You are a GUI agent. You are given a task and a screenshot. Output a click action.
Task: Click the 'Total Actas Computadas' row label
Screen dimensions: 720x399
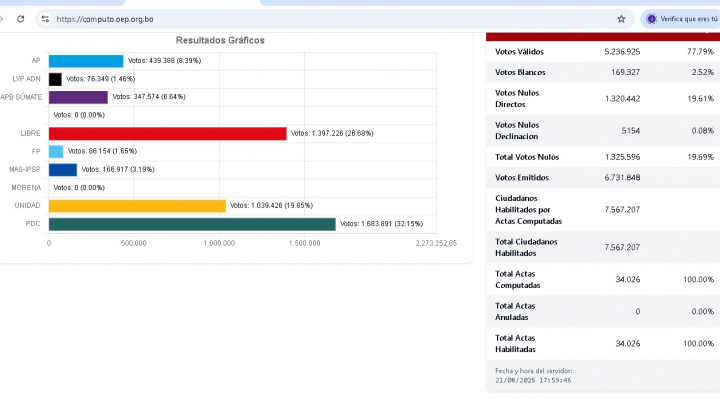[518, 280]
